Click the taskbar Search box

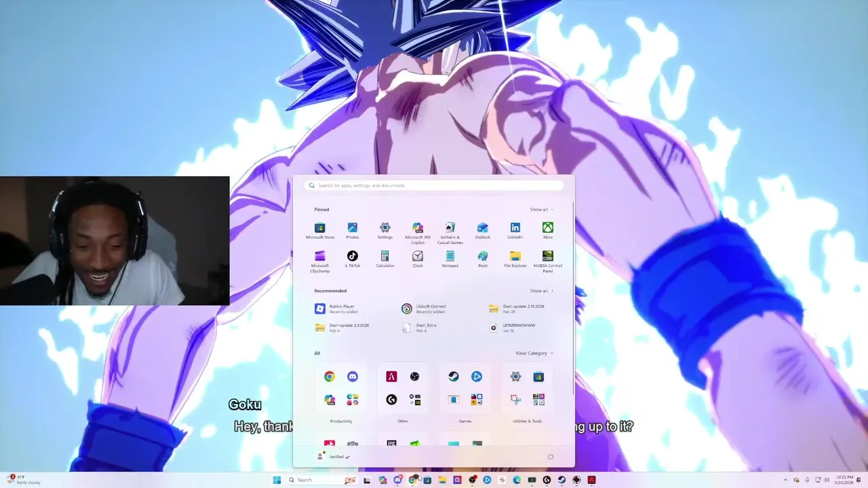(x=321, y=480)
